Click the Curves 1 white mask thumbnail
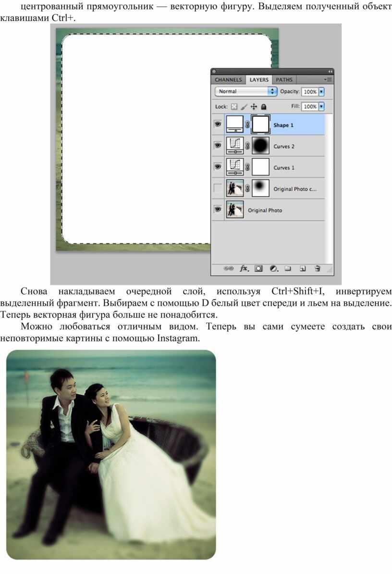This screenshot has width=392, height=574. click(x=261, y=166)
